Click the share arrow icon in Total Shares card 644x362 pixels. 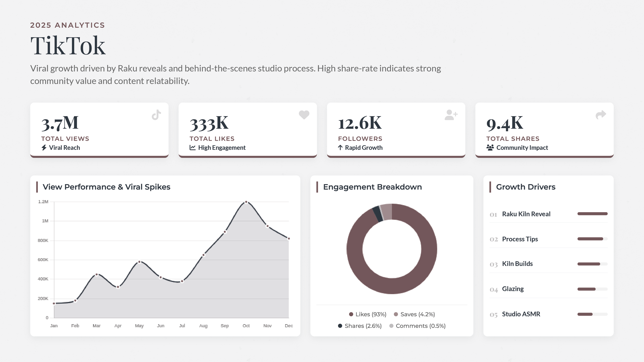[601, 115]
